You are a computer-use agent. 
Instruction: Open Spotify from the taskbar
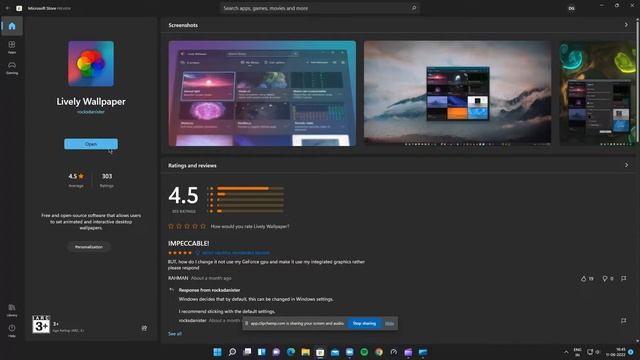pyautogui.click(x=364, y=352)
